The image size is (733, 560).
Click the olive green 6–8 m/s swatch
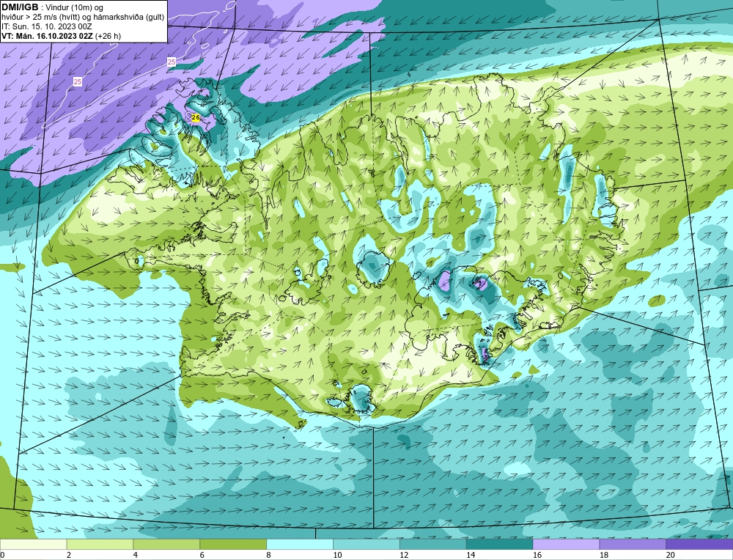(x=233, y=544)
